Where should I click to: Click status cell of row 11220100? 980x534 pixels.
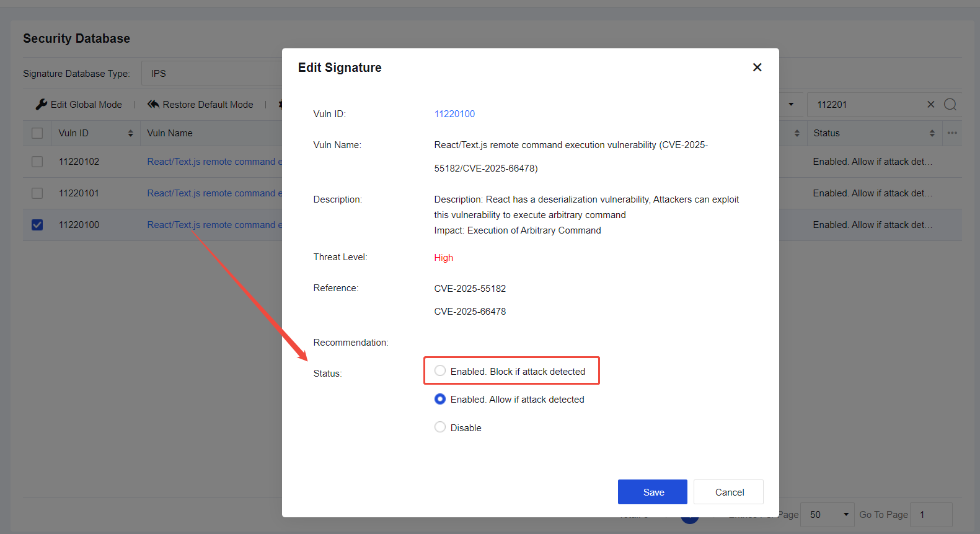click(x=873, y=225)
